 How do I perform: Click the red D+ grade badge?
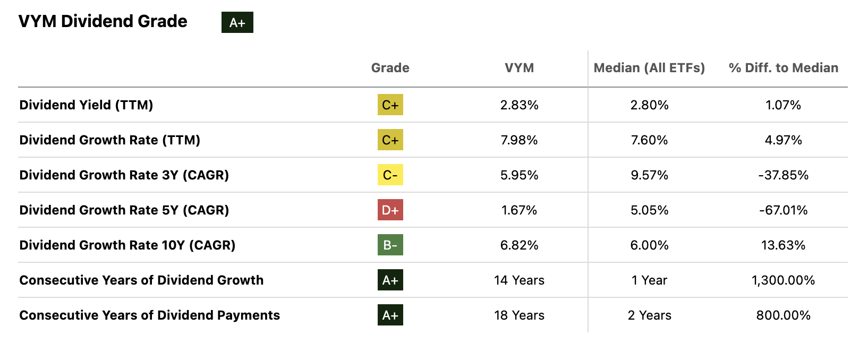(390, 210)
